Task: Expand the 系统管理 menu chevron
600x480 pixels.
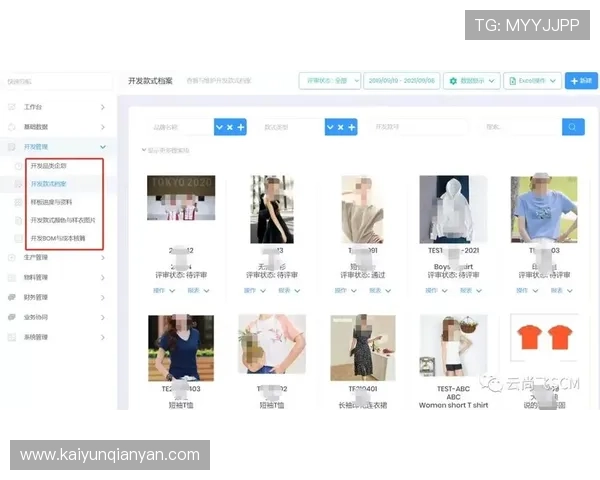Action: [x=103, y=337]
